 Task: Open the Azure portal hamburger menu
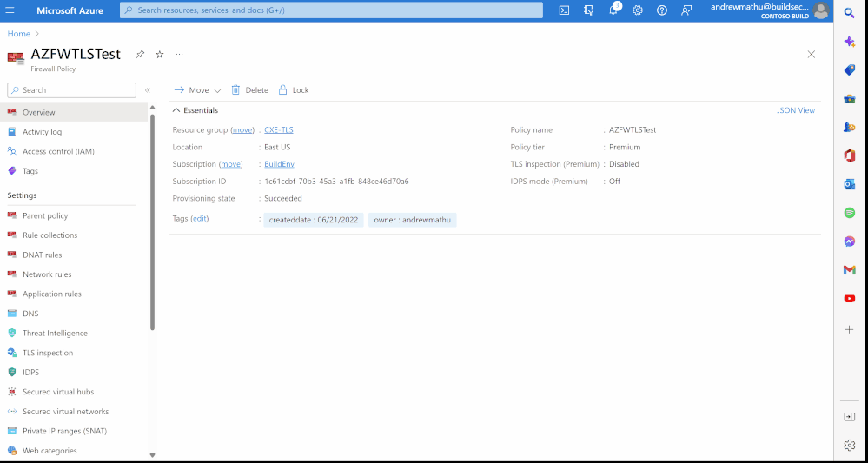point(10,10)
